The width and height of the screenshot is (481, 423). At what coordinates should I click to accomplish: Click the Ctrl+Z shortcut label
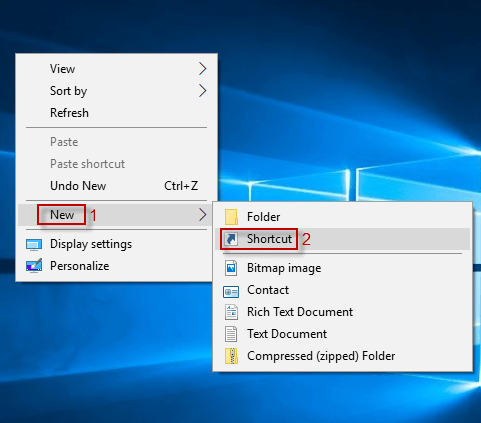pyautogui.click(x=181, y=186)
